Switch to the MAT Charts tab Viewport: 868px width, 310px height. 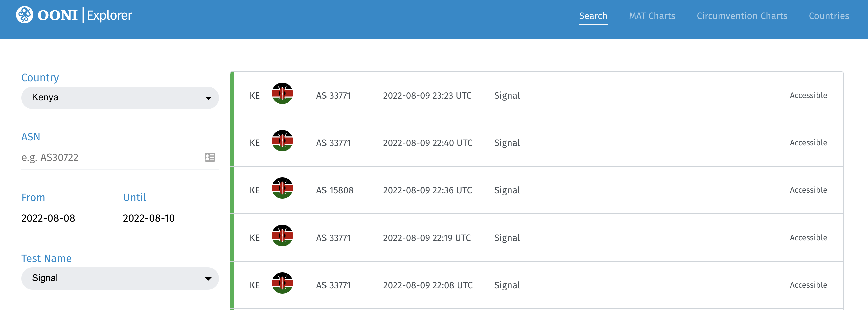coord(652,16)
